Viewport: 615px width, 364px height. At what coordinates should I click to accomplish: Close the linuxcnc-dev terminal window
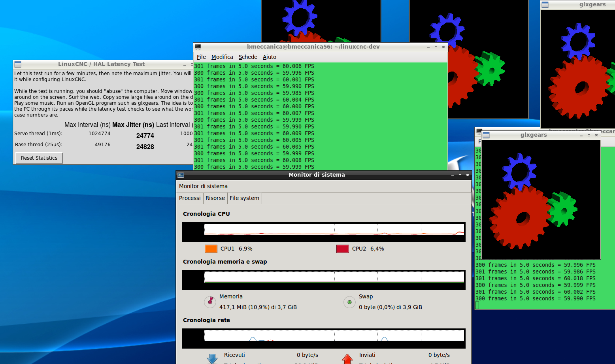tap(443, 47)
